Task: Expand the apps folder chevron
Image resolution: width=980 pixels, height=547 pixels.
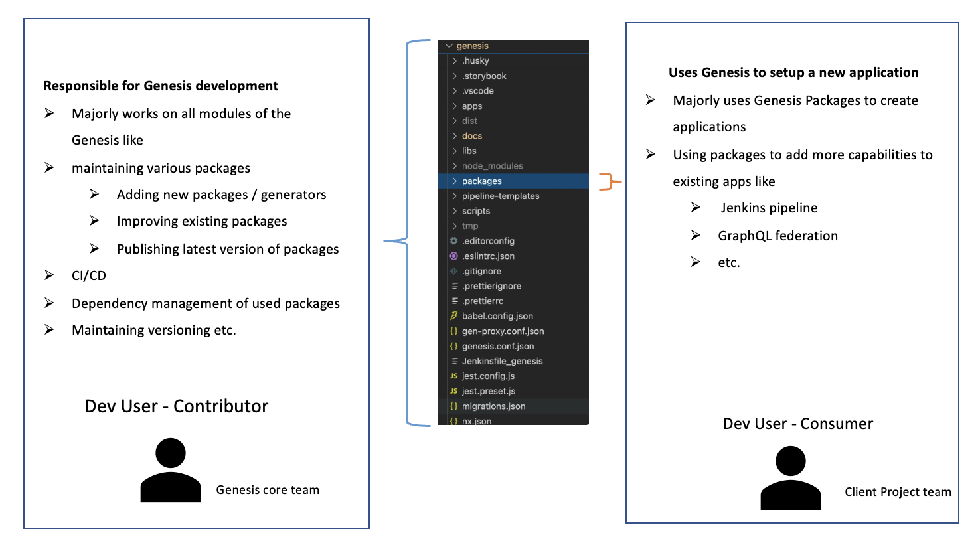Action: 455,106
